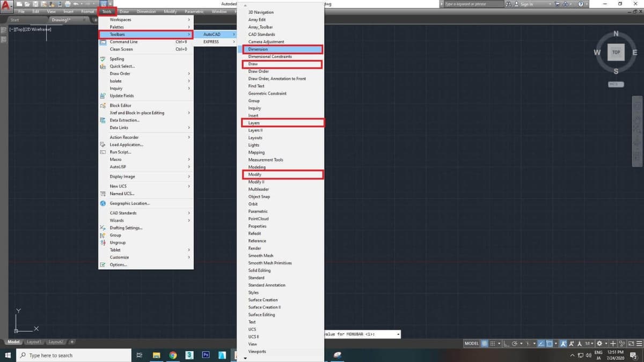This screenshot has width=644, height=362.
Task: Toggle snap mode dotted grid icon
Action: pos(493,343)
